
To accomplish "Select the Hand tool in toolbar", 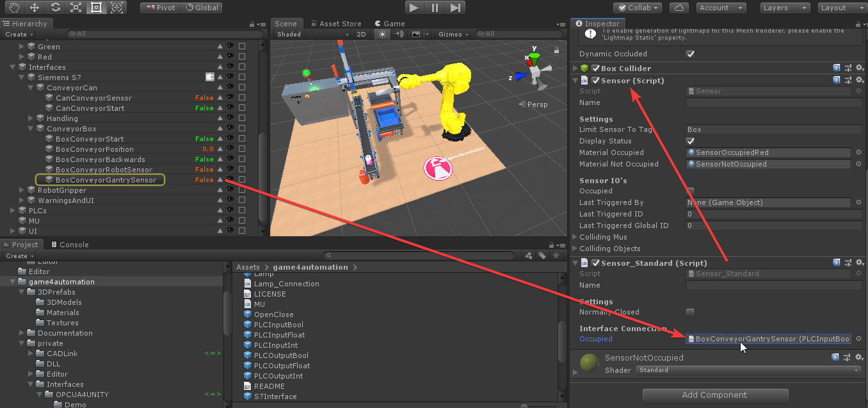I will point(14,8).
